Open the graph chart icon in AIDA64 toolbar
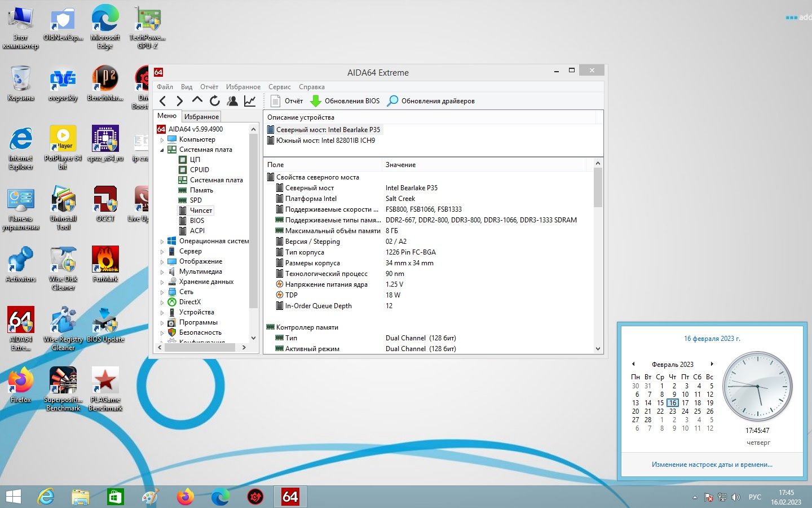The image size is (812, 508). 249,101
